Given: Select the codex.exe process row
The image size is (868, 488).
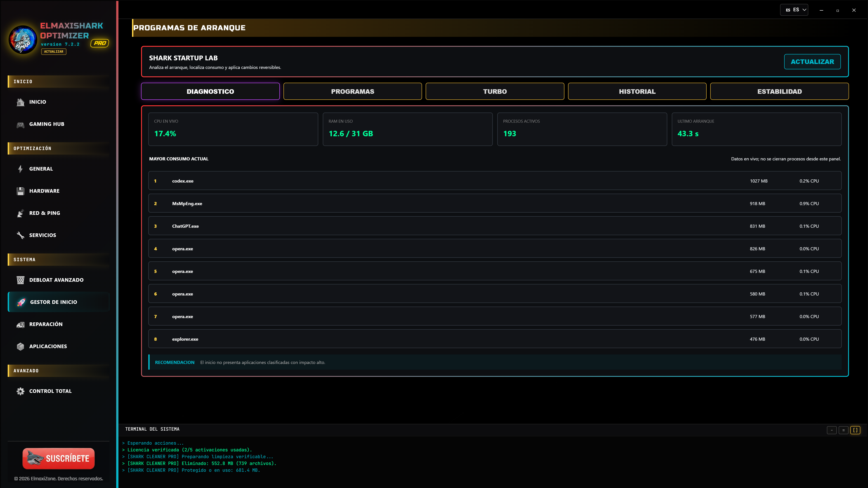Looking at the screenshot, I should (495, 181).
